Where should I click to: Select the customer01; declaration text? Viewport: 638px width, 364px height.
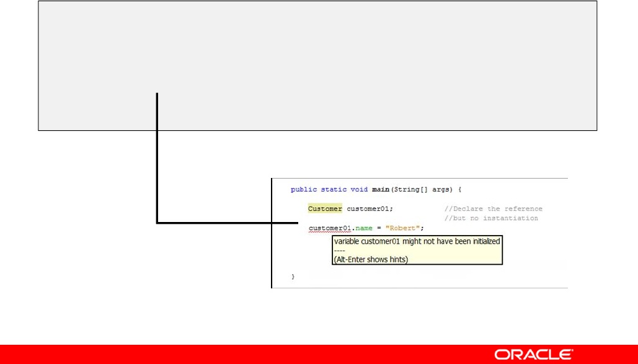(x=370, y=209)
